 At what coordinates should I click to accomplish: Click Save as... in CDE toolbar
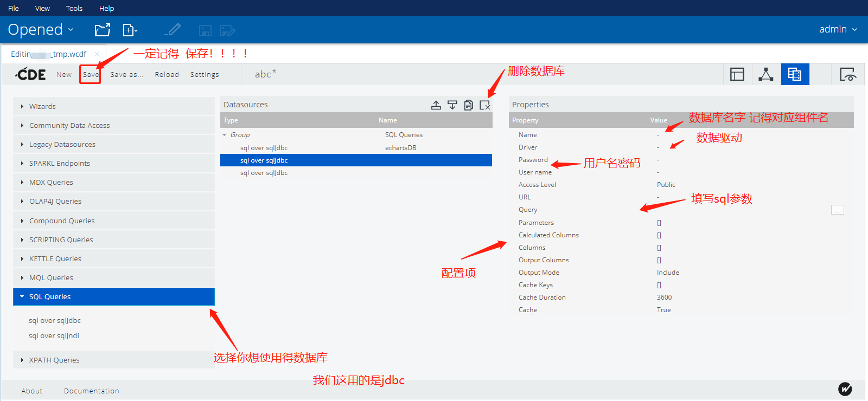[x=127, y=75]
